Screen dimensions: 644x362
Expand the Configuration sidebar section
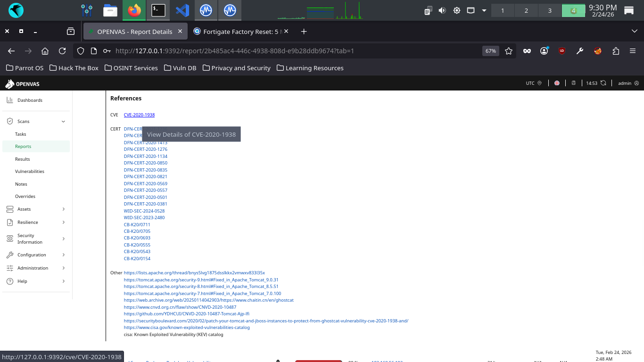[63, 255]
